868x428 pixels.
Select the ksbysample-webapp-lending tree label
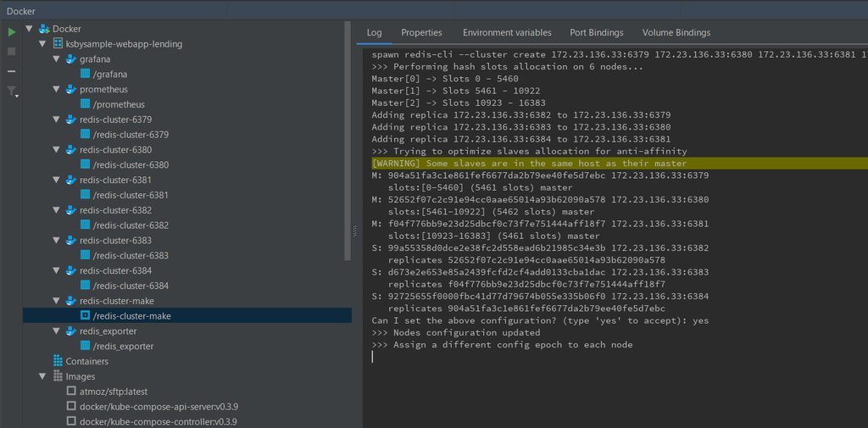click(124, 44)
